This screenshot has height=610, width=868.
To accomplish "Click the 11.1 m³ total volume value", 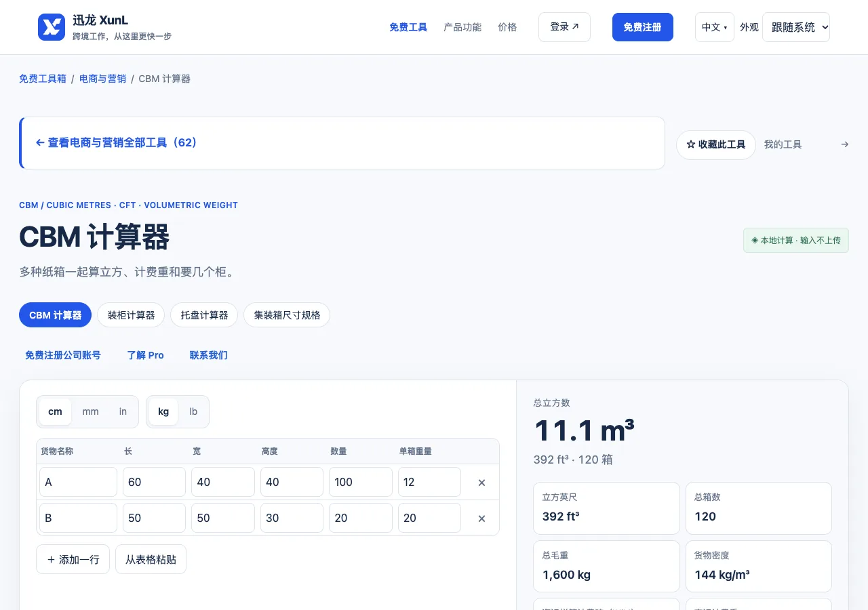I will click(585, 431).
